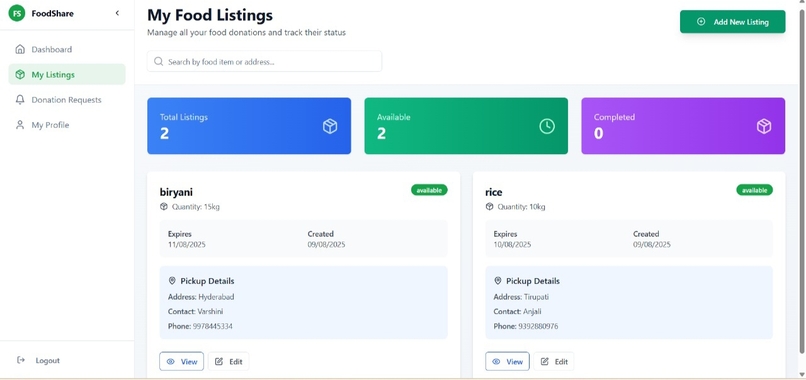The image size is (806, 380).
Task: Click rice expiry date 10/08/2025
Action: pos(512,244)
